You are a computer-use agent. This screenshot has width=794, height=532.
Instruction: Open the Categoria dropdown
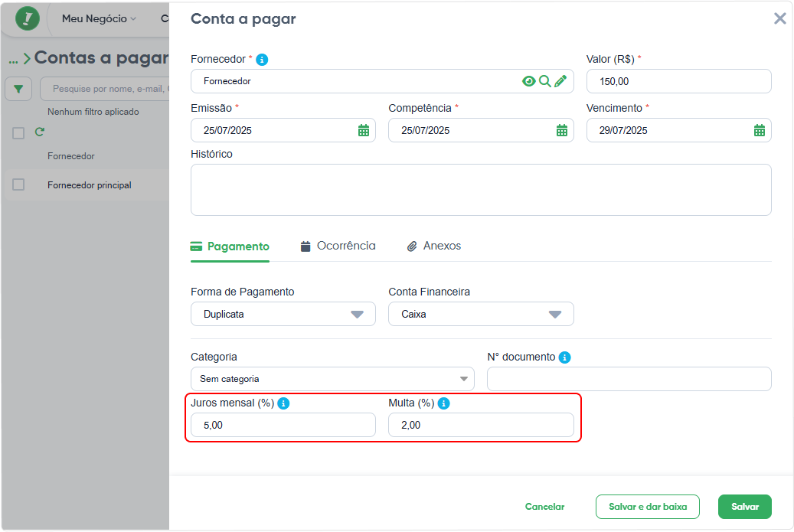click(332, 379)
